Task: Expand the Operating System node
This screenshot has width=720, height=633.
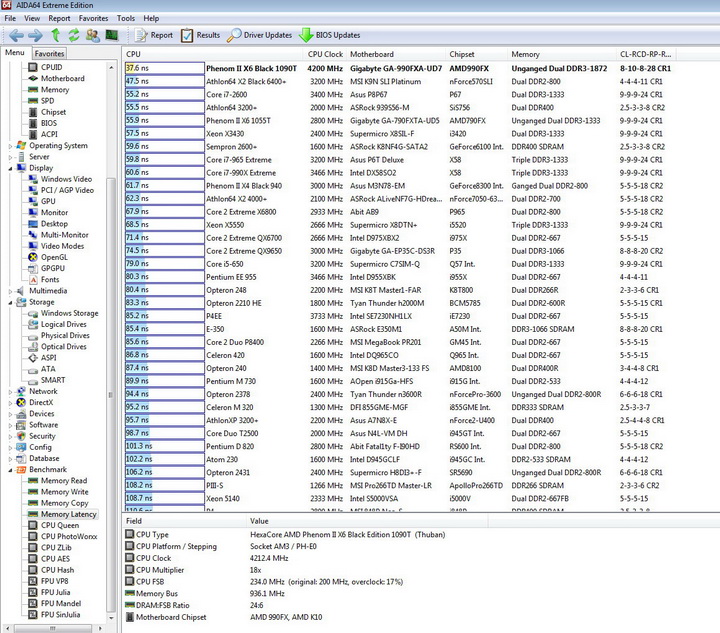Action: (10, 146)
